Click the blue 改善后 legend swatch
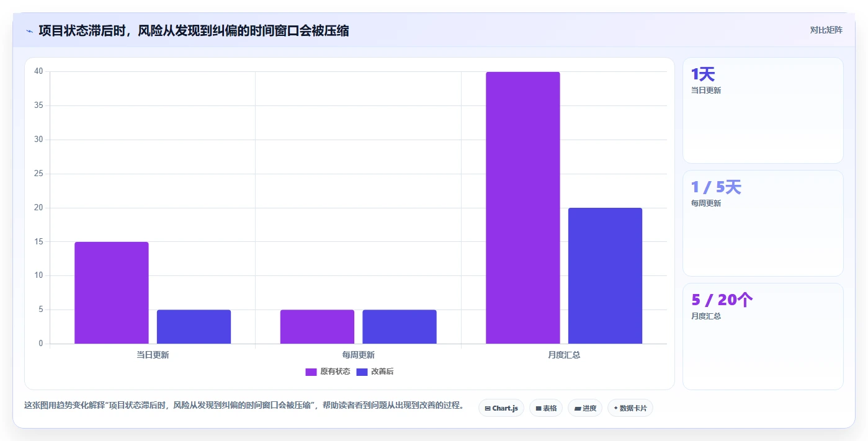868x441 pixels. (x=362, y=372)
